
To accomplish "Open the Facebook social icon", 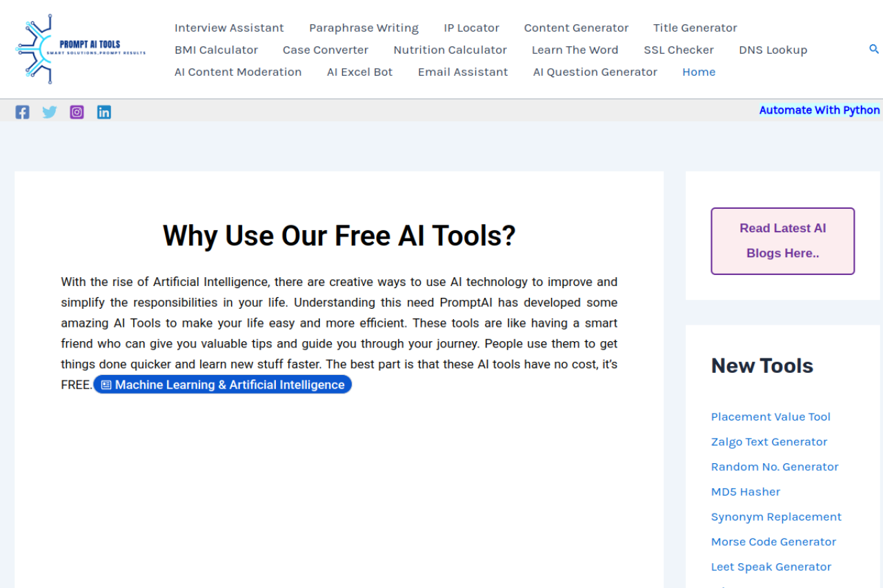I will (x=22, y=112).
